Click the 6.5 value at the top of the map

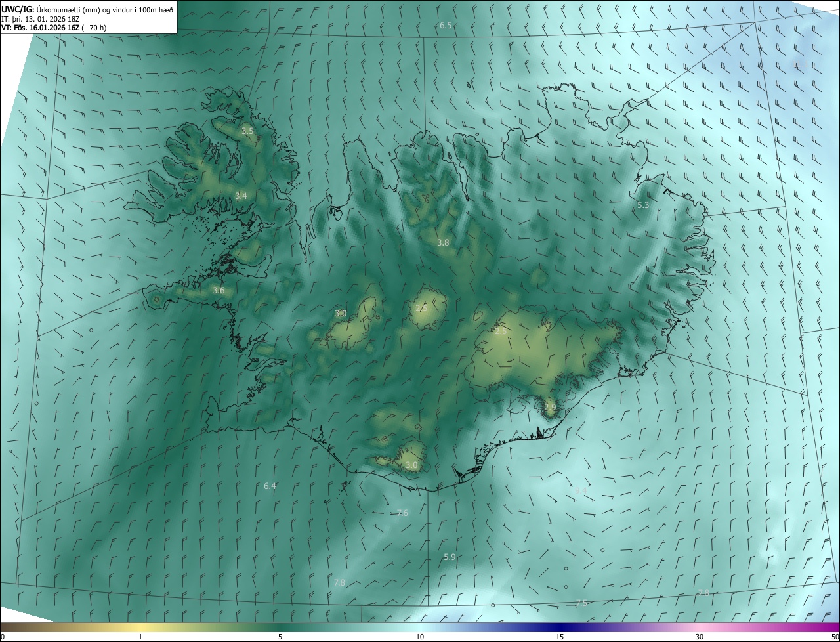[446, 25]
